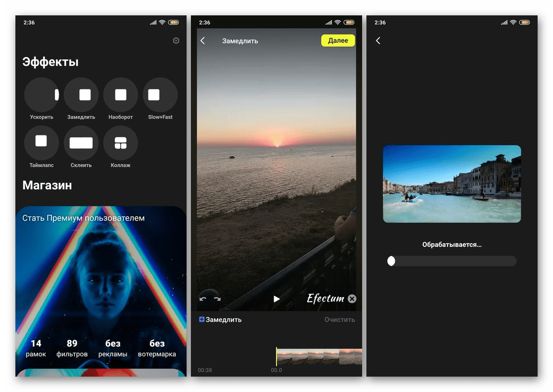Image resolution: width=553 pixels, height=392 pixels.
Task: Tap the Стать Премиум пользователем banner
Action: pos(101,287)
